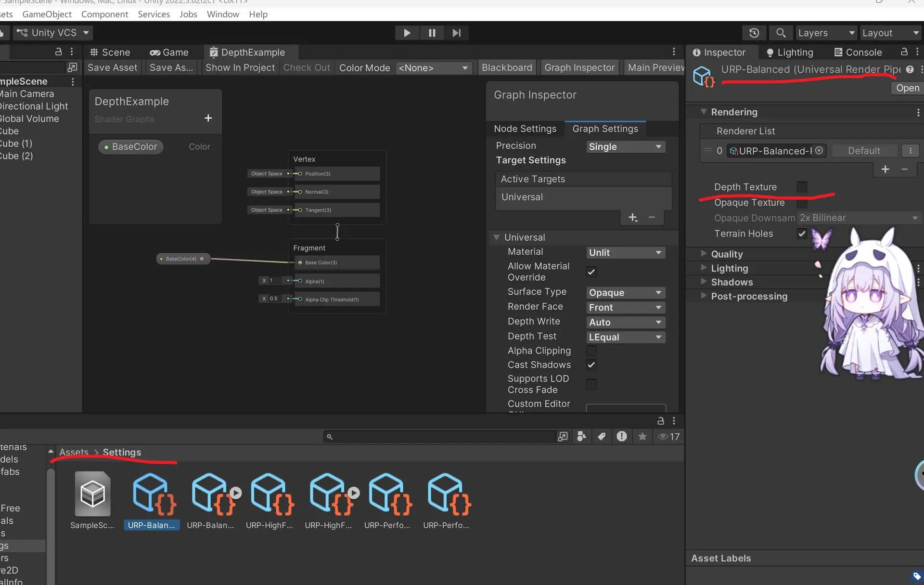This screenshot has height=585, width=924.
Task: Enable the Alpha Clipping checkbox
Action: point(591,351)
